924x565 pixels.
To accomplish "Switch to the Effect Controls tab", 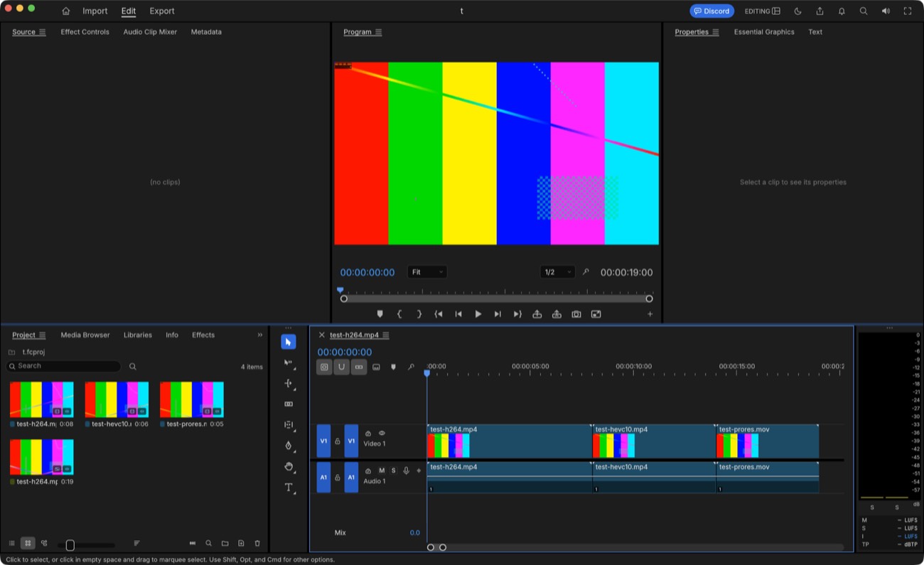I will tap(85, 32).
